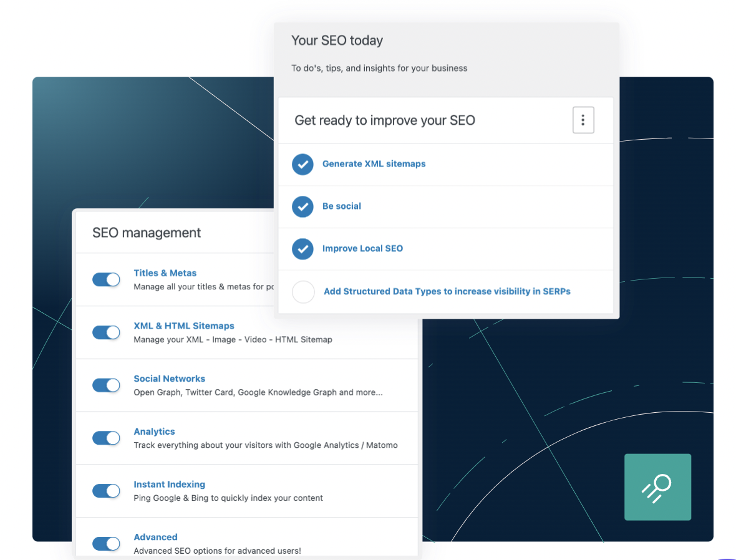
Task: Disable the Social Networks toggle
Action: pos(106,385)
